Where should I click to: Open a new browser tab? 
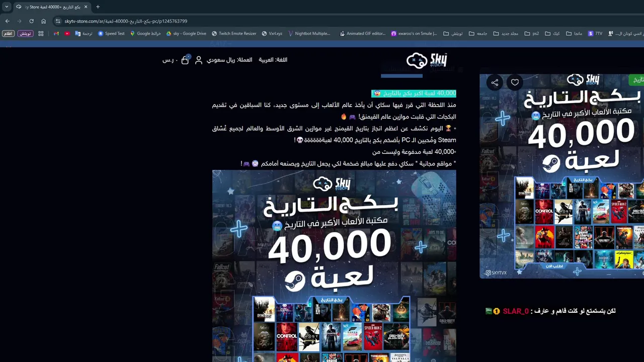pyautogui.click(x=98, y=7)
